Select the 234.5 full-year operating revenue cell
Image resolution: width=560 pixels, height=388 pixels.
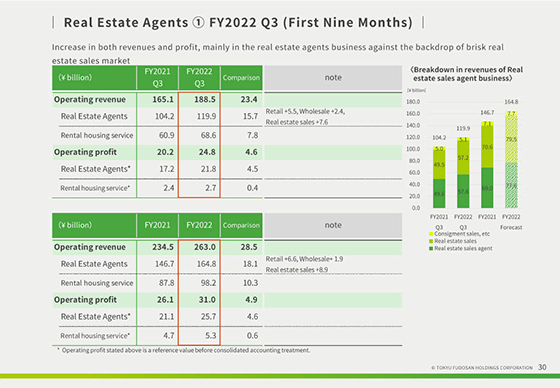tap(163, 247)
